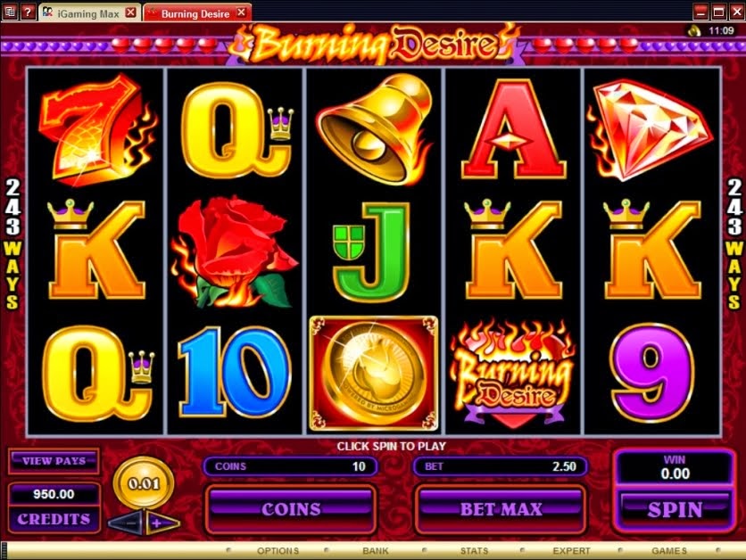Click the burning red rose symbol
This screenshot has width=746, height=560.
(235, 252)
